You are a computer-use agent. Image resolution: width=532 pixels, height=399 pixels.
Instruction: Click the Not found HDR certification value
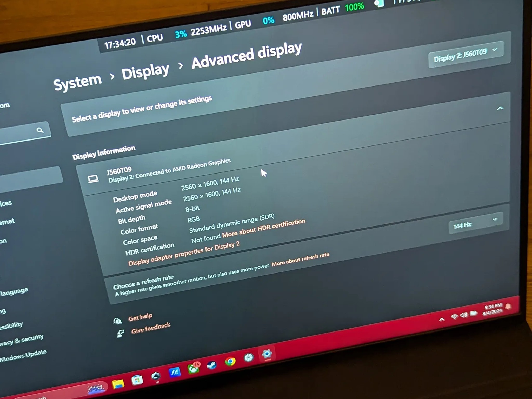point(206,238)
